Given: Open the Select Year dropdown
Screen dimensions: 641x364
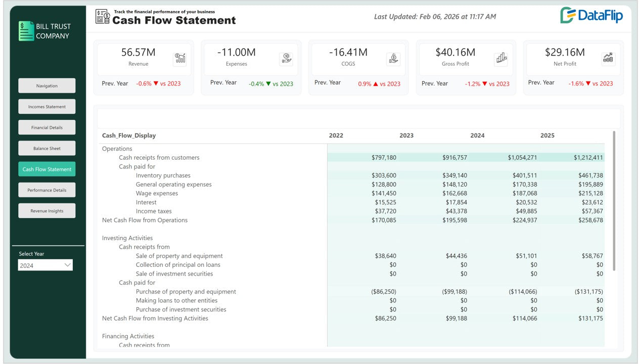Looking at the screenshot, I should click(x=45, y=265).
